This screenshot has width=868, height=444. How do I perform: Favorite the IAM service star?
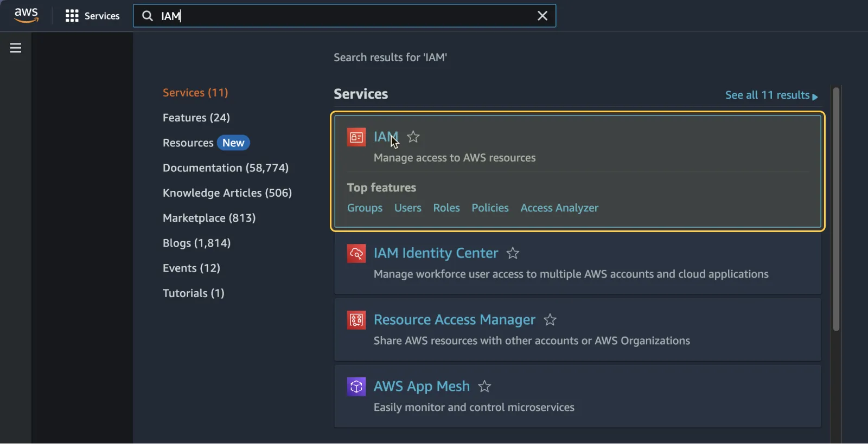pos(413,137)
